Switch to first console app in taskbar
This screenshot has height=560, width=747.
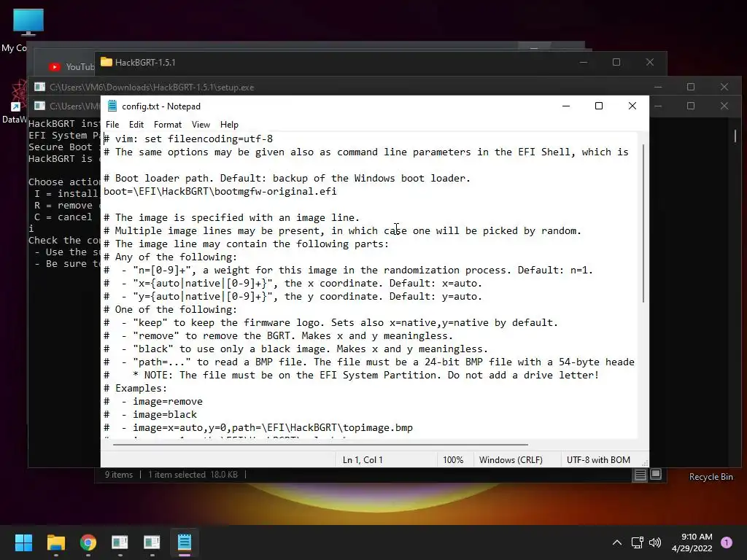120,542
